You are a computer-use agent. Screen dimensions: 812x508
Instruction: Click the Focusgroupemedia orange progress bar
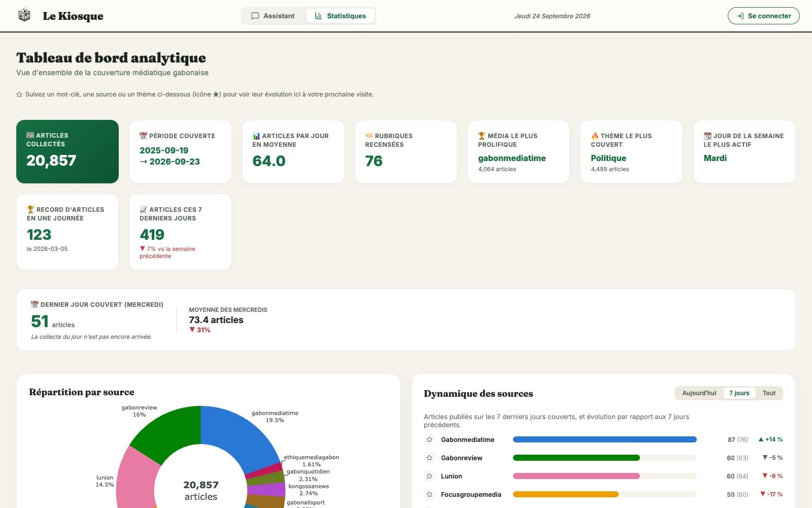tap(565, 494)
